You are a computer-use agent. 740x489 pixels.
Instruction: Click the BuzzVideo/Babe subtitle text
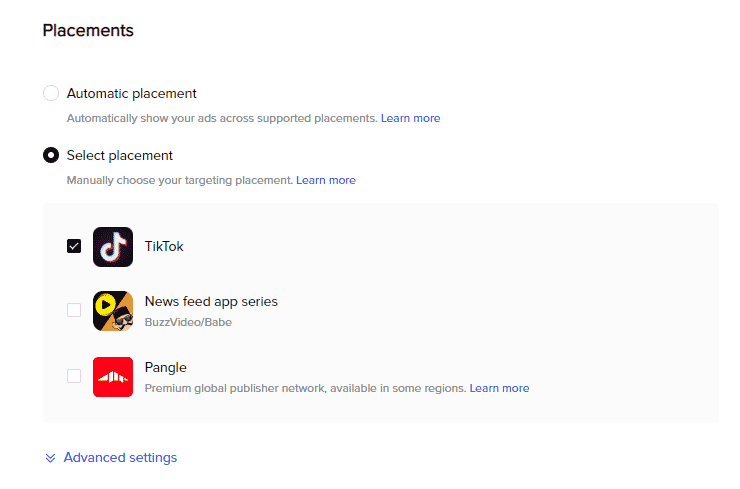click(x=188, y=322)
